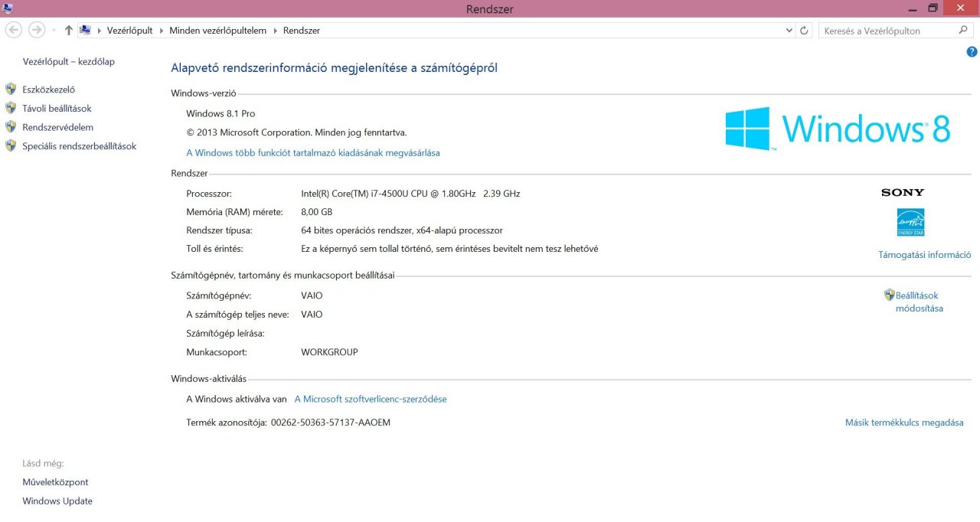Restore down the Rendszer window
This screenshot has width=980, height=522.
[933, 8]
